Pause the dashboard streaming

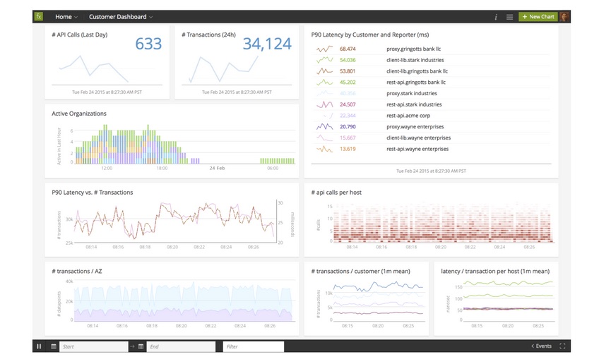(39, 346)
